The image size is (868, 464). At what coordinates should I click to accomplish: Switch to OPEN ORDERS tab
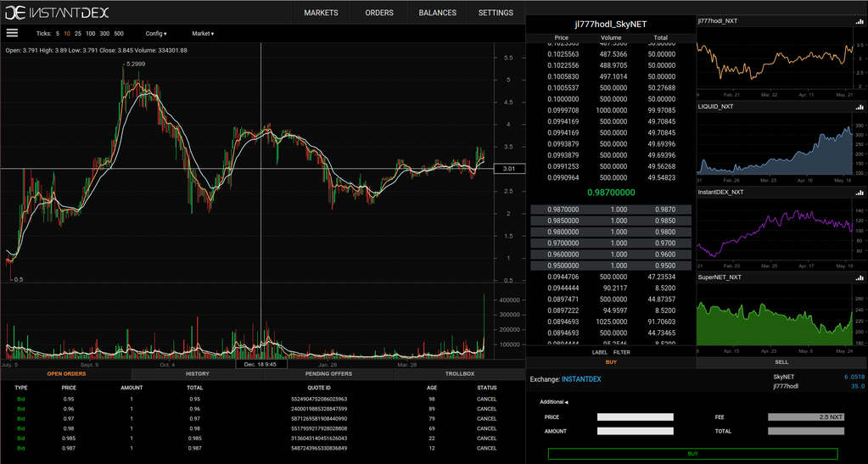pyautogui.click(x=66, y=374)
